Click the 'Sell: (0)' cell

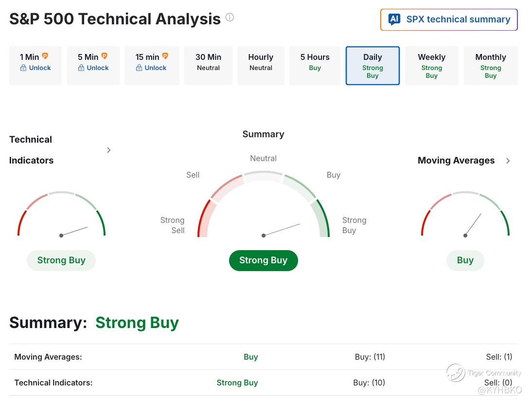coord(498,383)
